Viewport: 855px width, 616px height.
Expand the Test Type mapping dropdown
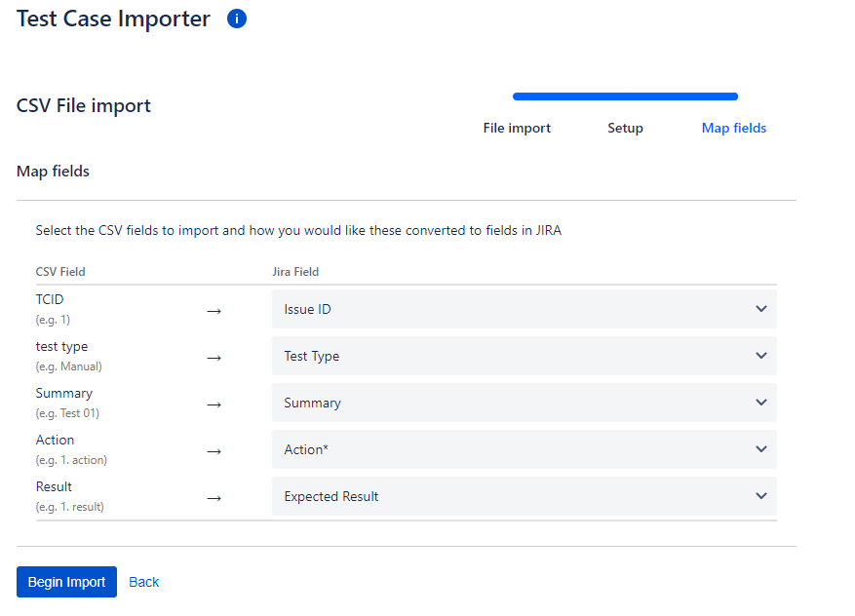pyautogui.click(x=524, y=356)
